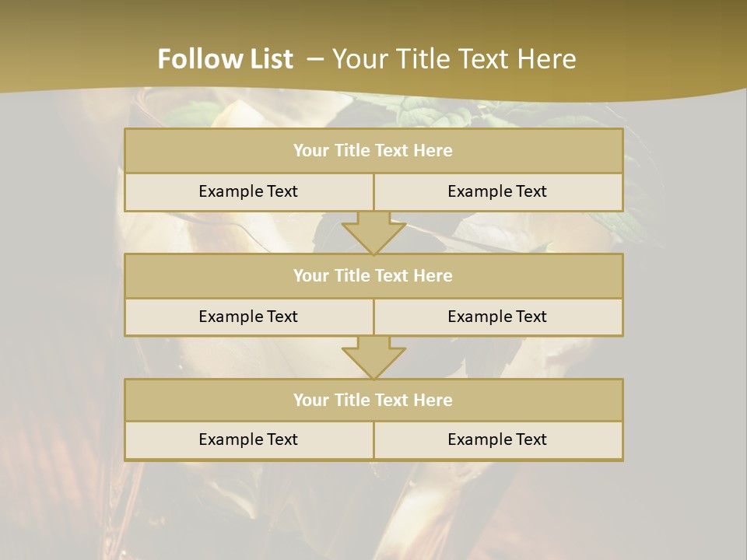Click the right "Example Text" cell in middle block
This screenshot has width=747, height=560.
(x=497, y=317)
